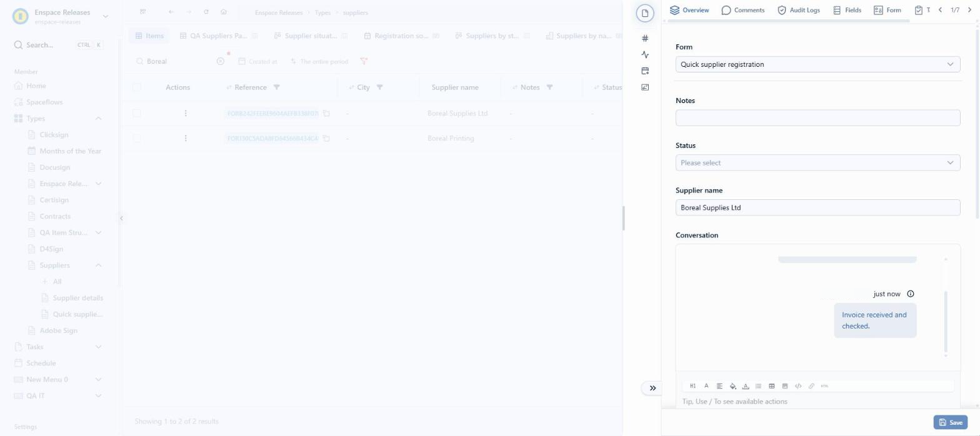Copy reference of Boreal Supplies Ltd row
980x436 pixels.
click(326, 114)
